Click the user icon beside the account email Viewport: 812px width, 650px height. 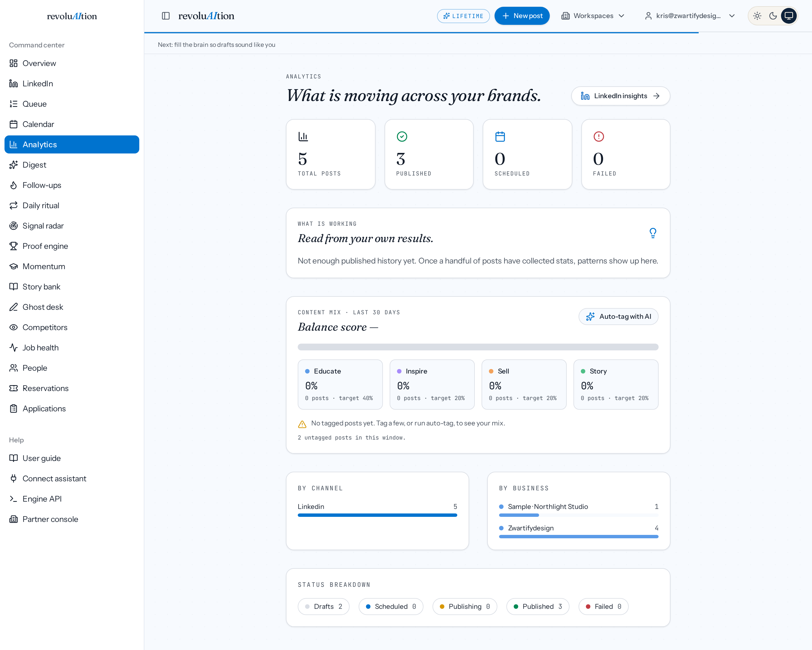[648, 16]
